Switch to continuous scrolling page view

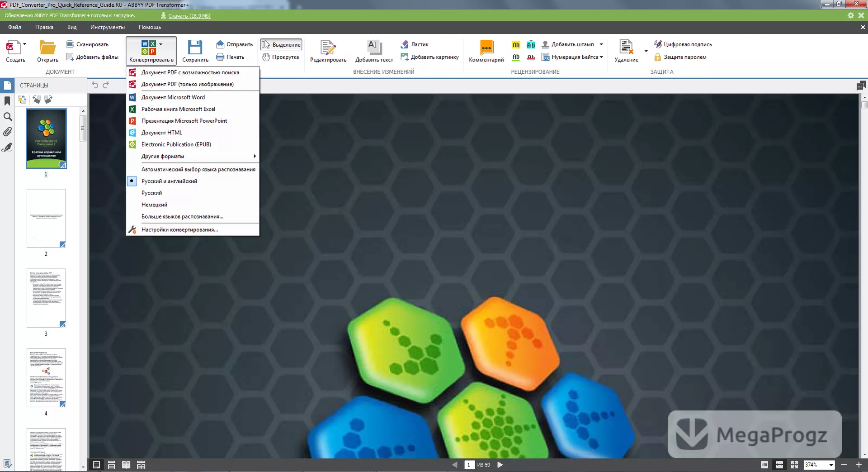tap(111, 465)
